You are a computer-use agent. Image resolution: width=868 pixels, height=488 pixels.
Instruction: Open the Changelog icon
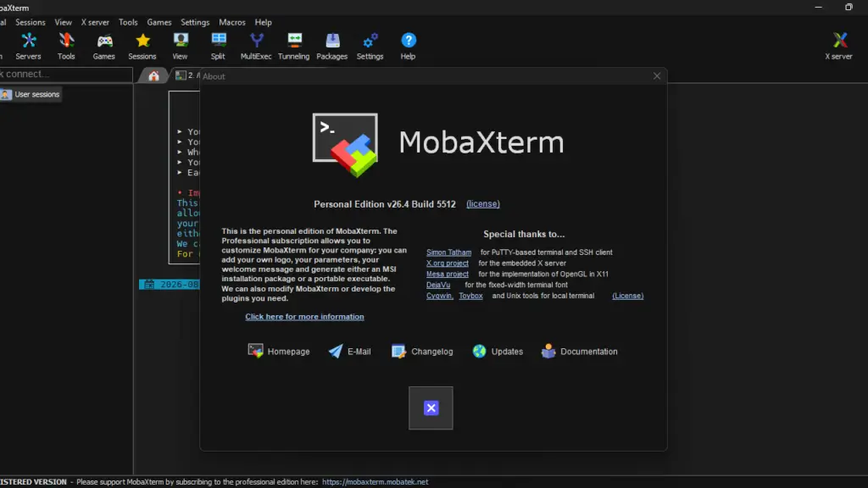[x=398, y=352]
